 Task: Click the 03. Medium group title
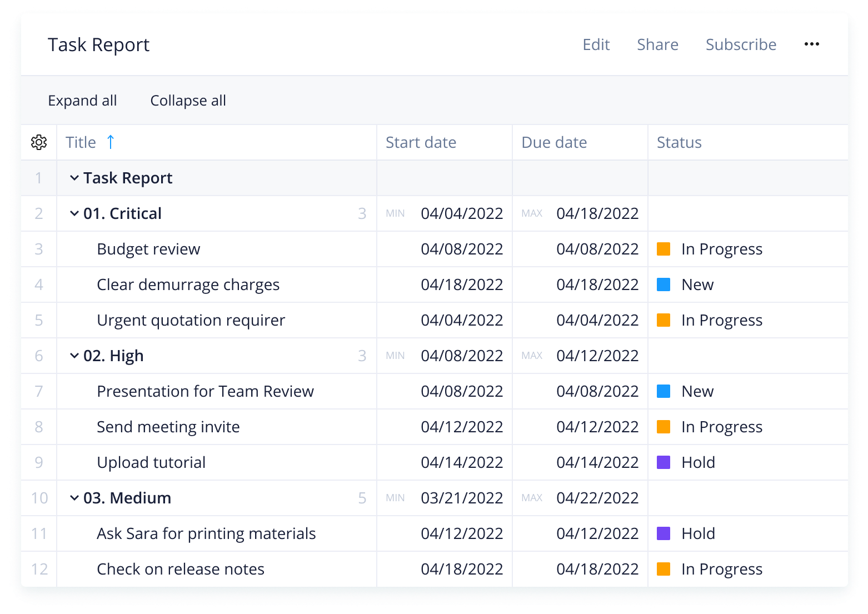tap(127, 498)
